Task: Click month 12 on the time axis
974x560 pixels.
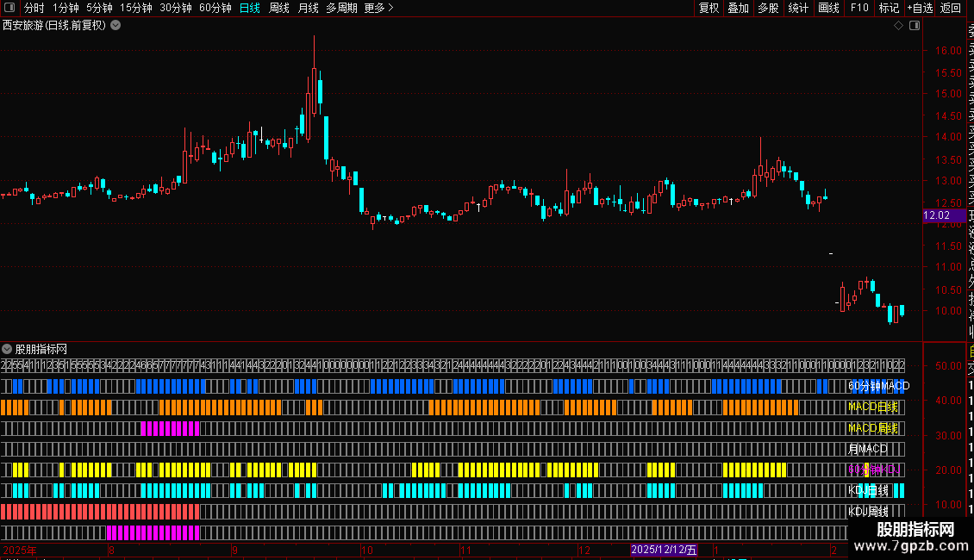Action: [x=584, y=550]
